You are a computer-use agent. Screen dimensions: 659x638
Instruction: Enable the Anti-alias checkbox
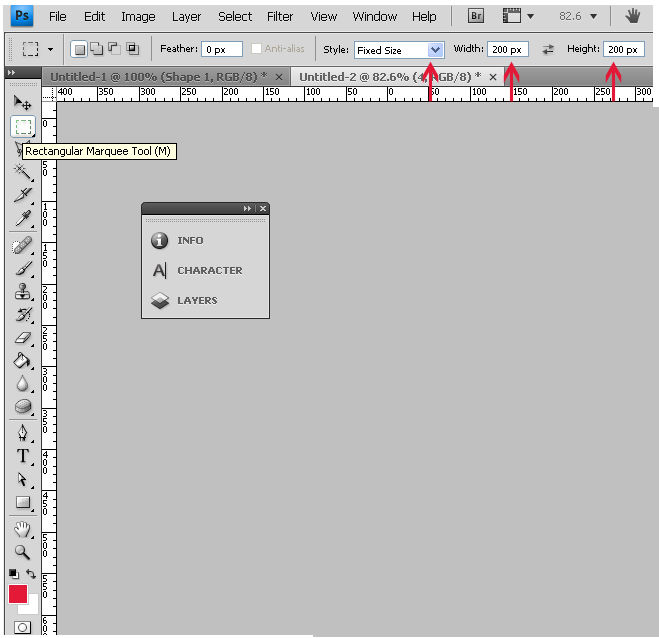256,49
